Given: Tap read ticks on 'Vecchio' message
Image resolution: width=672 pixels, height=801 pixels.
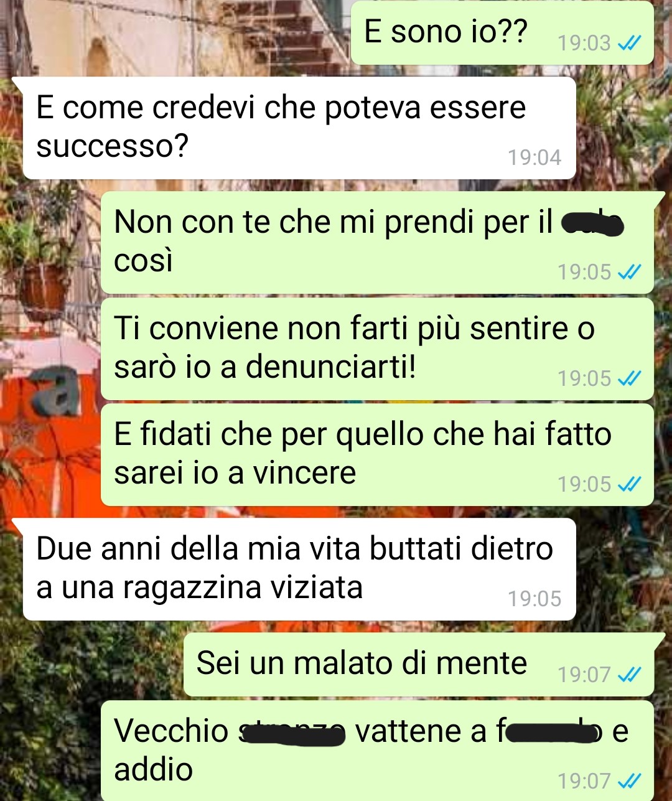Looking at the screenshot, I should pos(628,780).
